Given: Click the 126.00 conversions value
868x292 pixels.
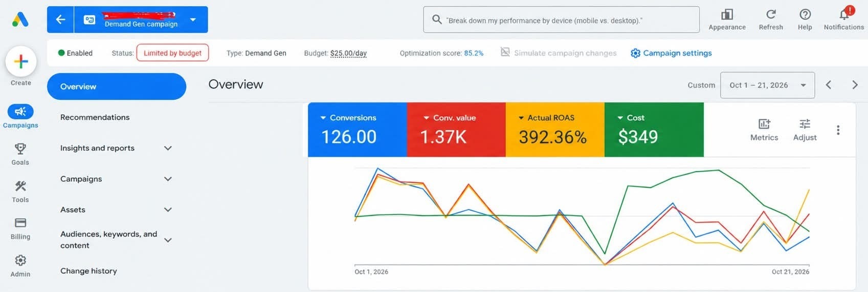Looking at the screenshot, I should [349, 137].
